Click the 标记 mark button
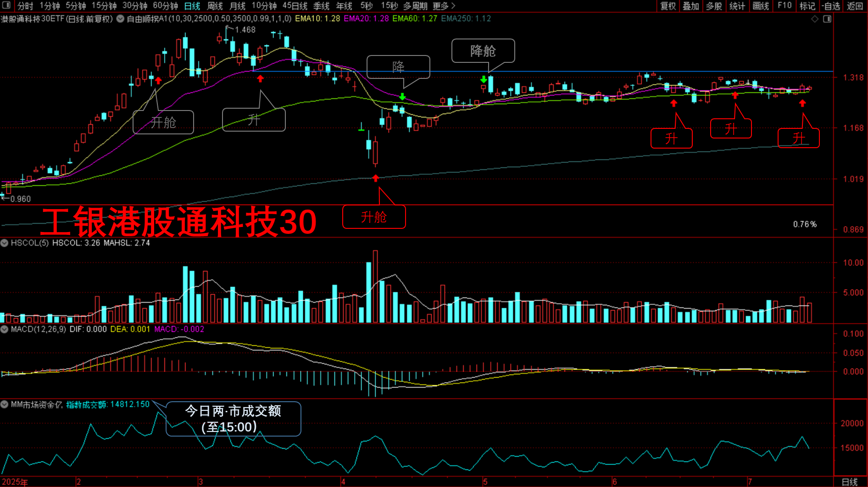868x487 pixels. click(x=807, y=6)
